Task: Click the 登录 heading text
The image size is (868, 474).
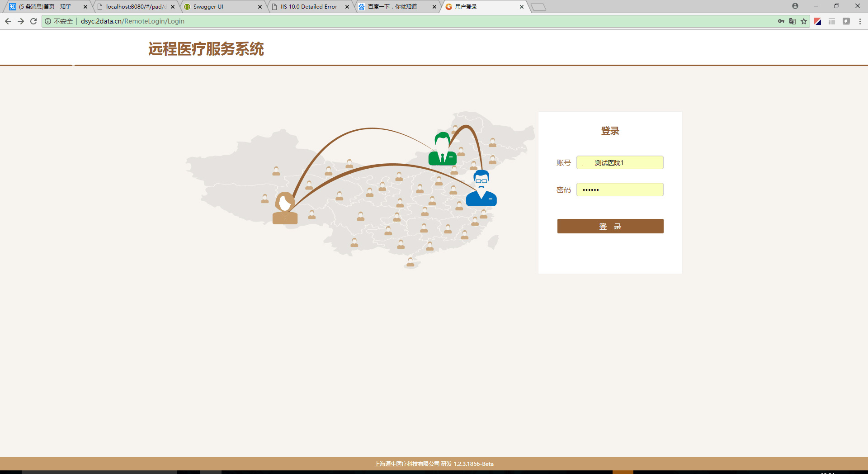Action: tap(610, 131)
